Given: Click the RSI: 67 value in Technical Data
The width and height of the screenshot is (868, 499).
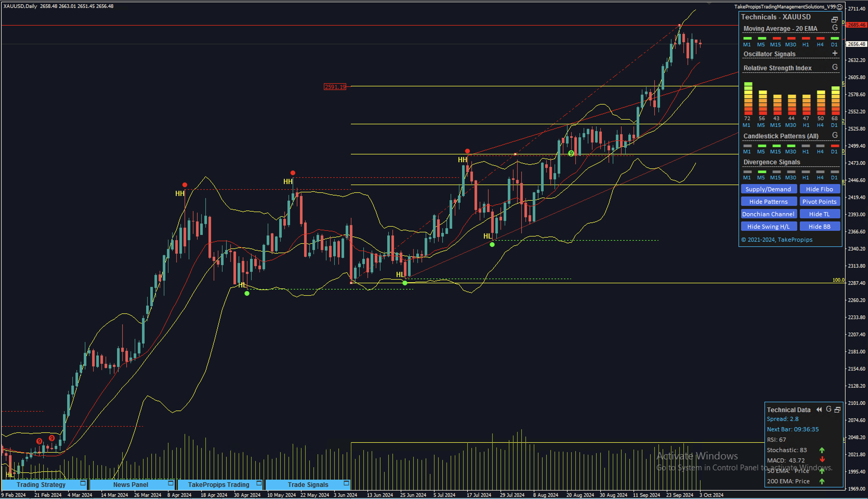Looking at the screenshot, I should pos(776,440).
